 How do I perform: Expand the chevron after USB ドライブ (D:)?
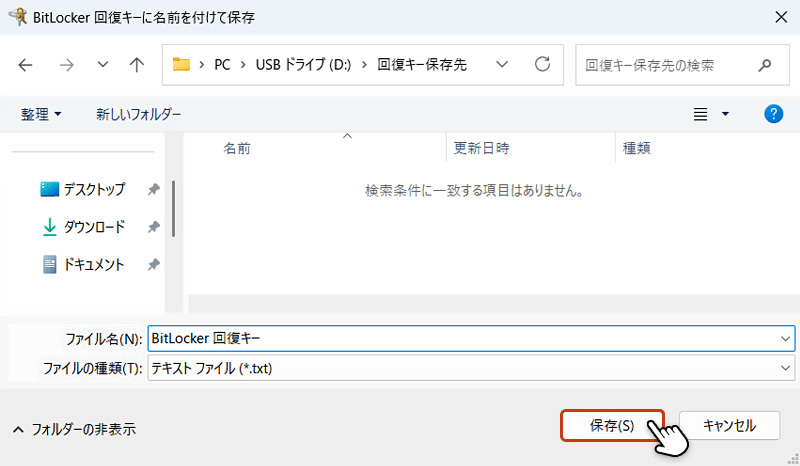pos(364,65)
